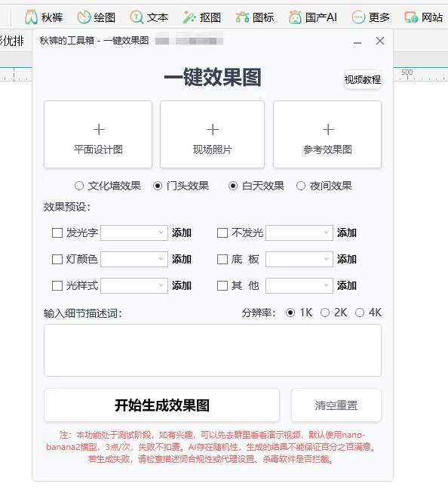Image resolution: width=448 pixels, height=499 pixels.
Task: Open the 抠图 magic wand icon
Action: (189, 17)
